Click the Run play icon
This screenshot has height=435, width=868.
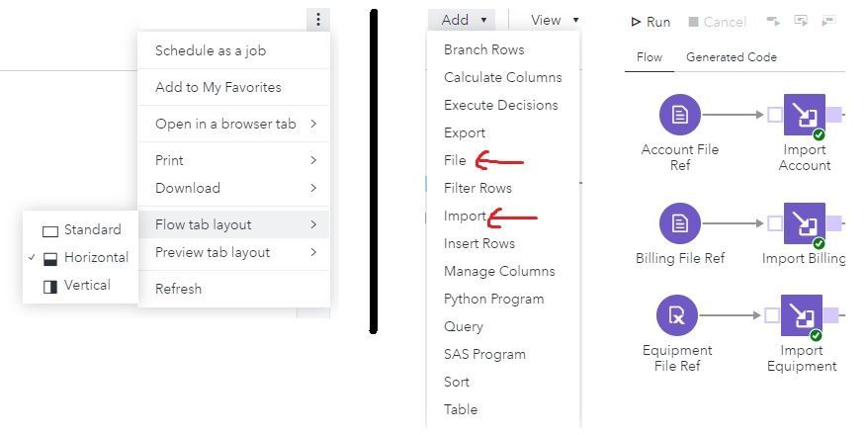pyautogui.click(x=636, y=22)
